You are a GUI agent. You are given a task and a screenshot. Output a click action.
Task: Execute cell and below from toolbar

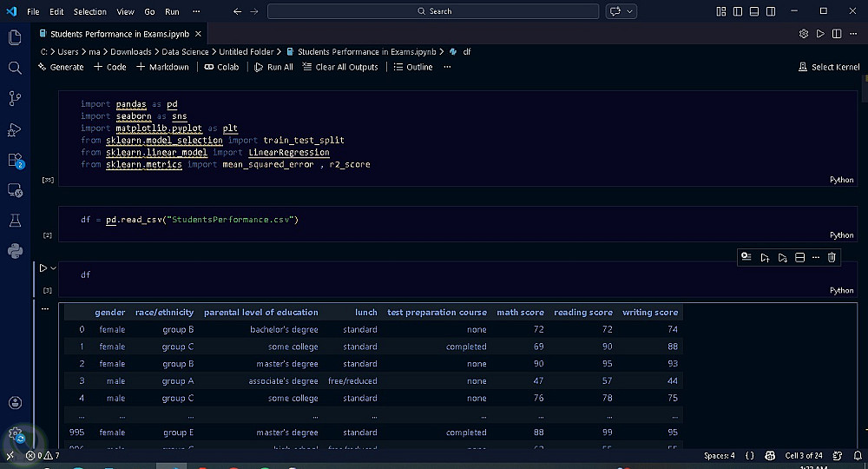(x=782, y=257)
